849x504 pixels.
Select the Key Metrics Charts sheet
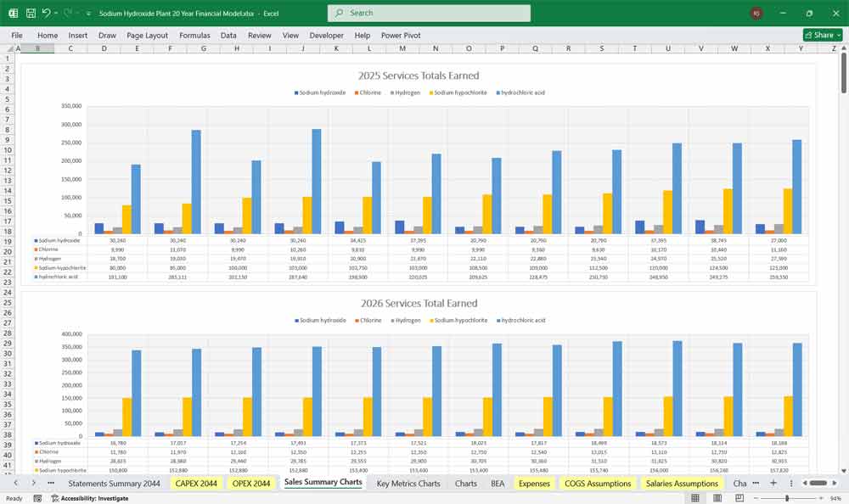click(x=408, y=483)
